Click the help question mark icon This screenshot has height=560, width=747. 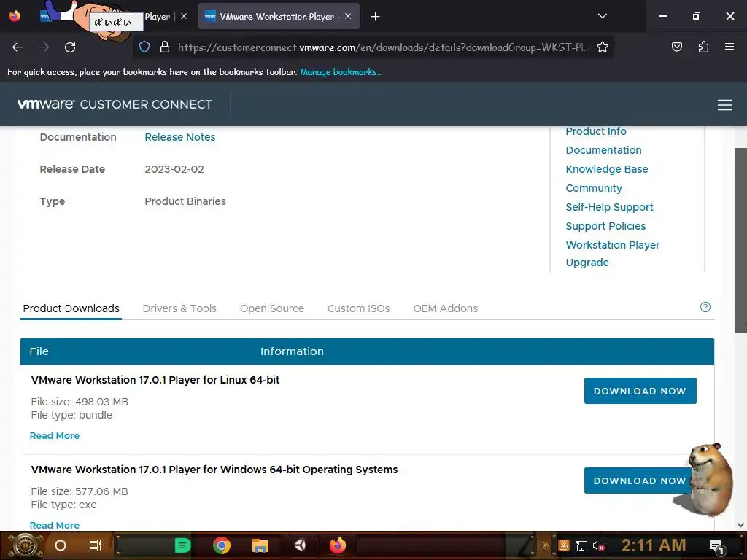click(705, 307)
